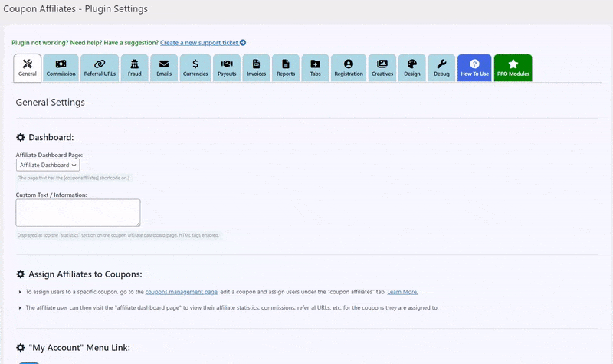Expand the Affiliate Dashboard Page dropdown
The height and width of the screenshot is (364, 613).
[48, 165]
